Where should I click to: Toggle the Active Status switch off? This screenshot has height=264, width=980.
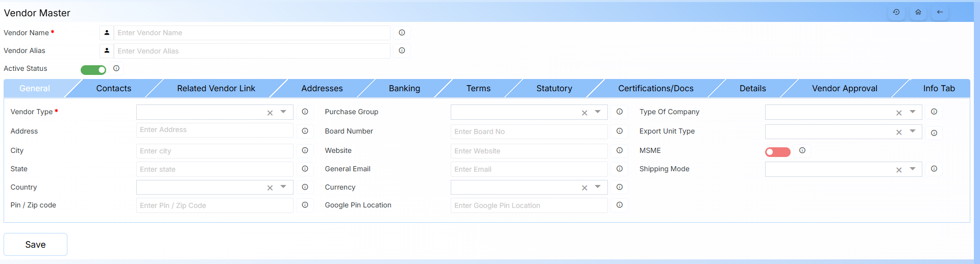pos(93,70)
